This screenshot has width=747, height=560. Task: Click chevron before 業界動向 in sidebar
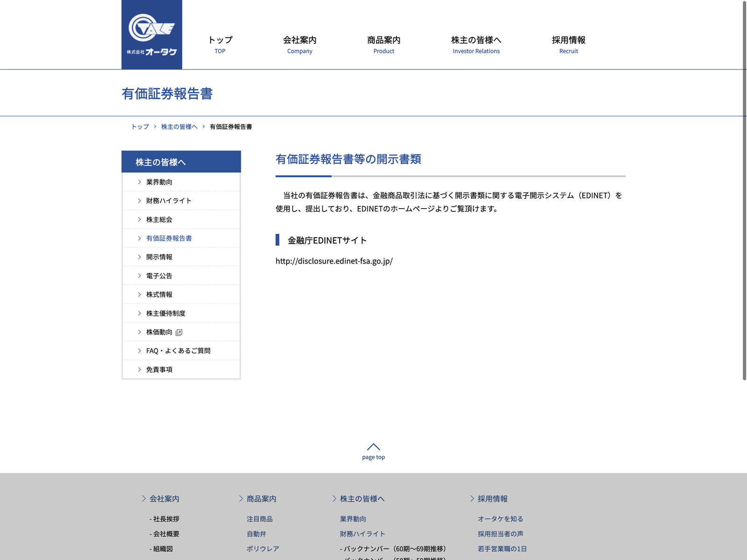139,182
